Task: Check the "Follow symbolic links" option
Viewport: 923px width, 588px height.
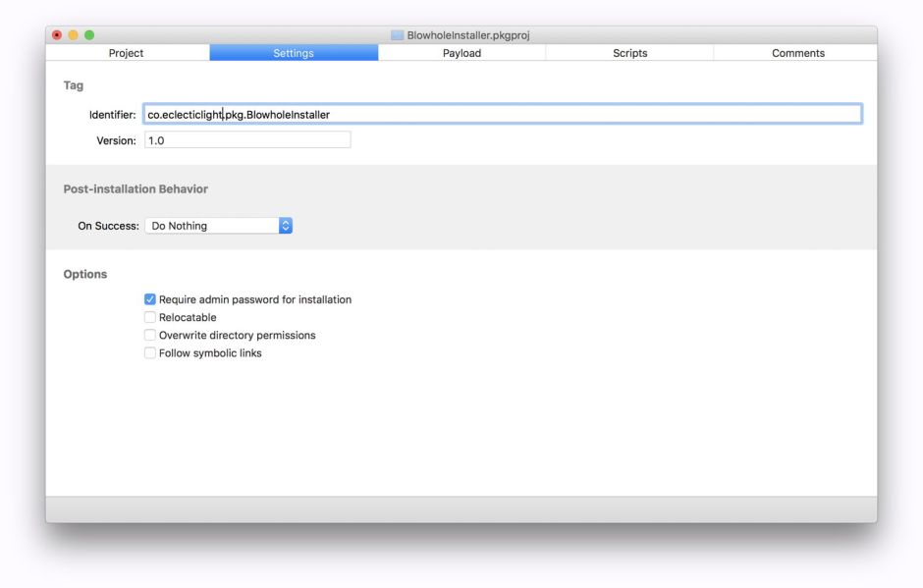Action: [x=150, y=352]
